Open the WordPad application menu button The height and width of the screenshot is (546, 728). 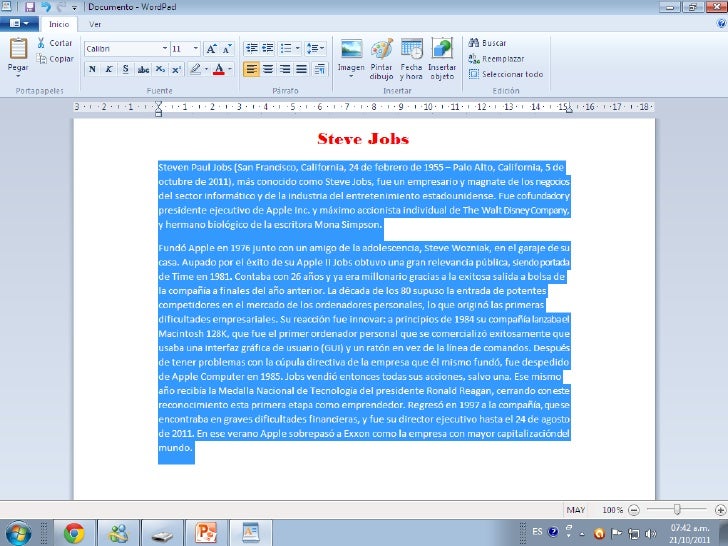tap(19, 23)
